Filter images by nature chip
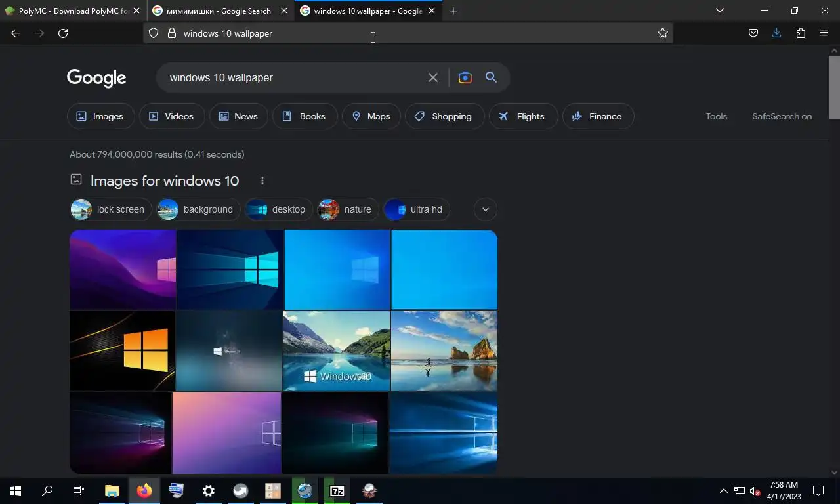 pyautogui.click(x=348, y=209)
